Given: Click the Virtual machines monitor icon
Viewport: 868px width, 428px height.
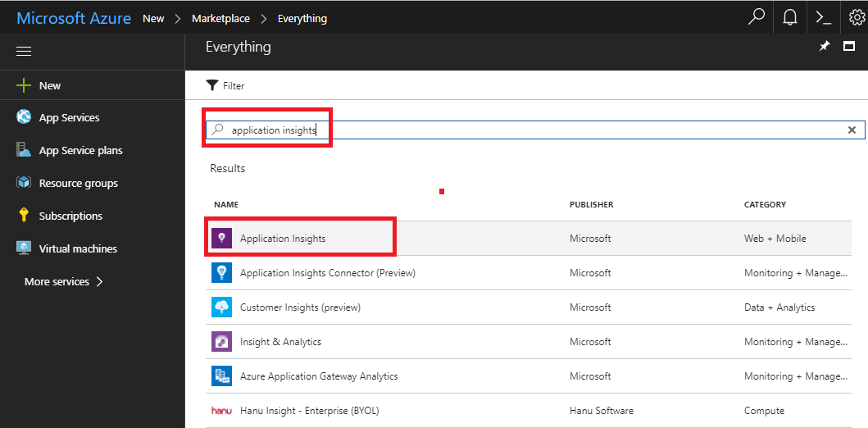Looking at the screenshot, I should 24,248.
